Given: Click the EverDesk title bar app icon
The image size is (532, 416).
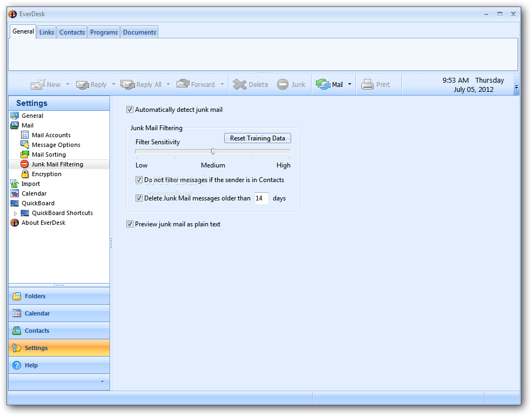Looking at the screenshot, I should point(12,14).
